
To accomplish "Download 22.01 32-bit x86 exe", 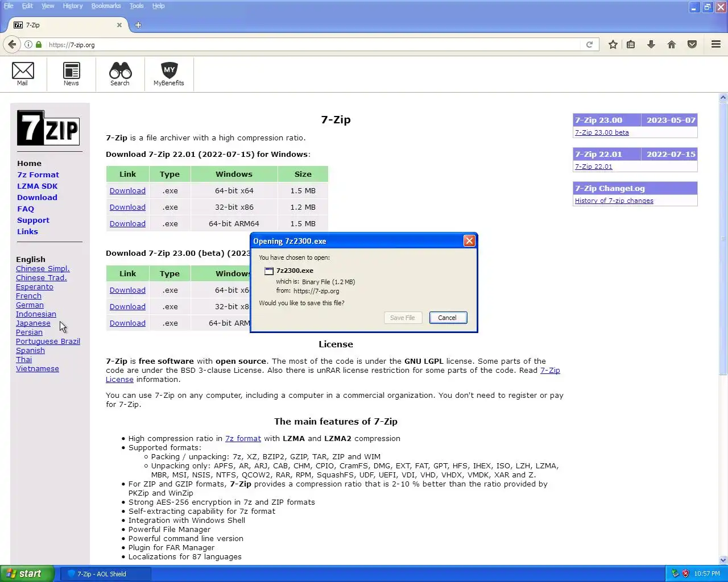I will coord(127,207).
